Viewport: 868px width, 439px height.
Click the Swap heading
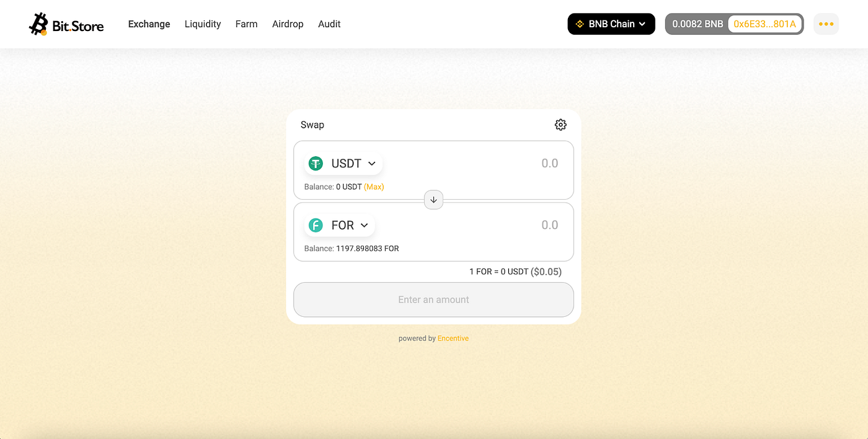312,125
